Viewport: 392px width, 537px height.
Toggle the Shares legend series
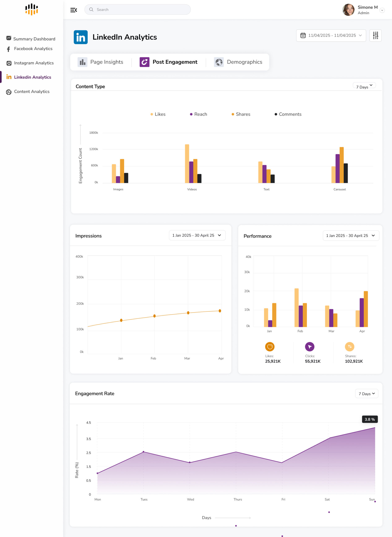[x=241, y=114]
